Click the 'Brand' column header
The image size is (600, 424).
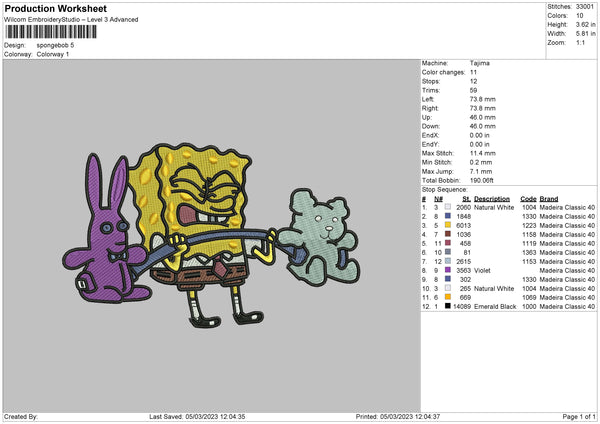pos(549,199)
